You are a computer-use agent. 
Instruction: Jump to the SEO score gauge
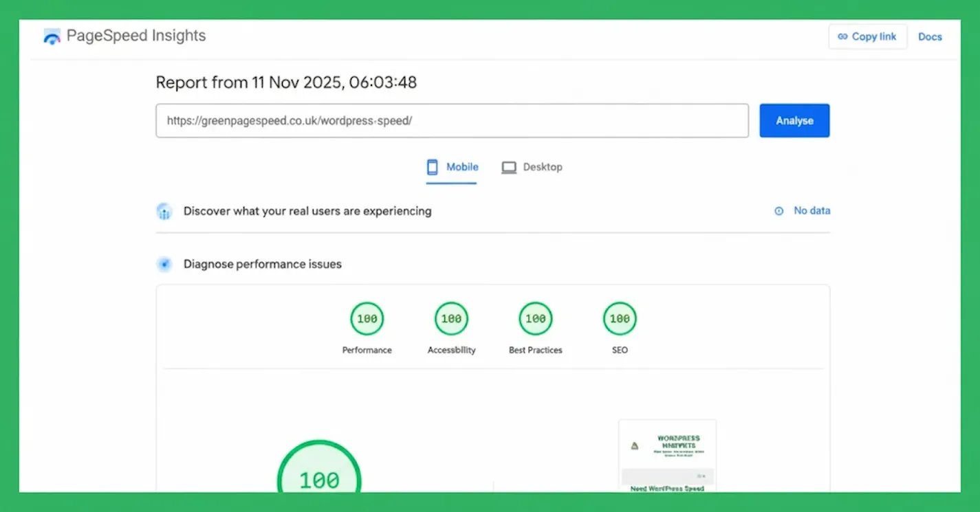(620, 319)
